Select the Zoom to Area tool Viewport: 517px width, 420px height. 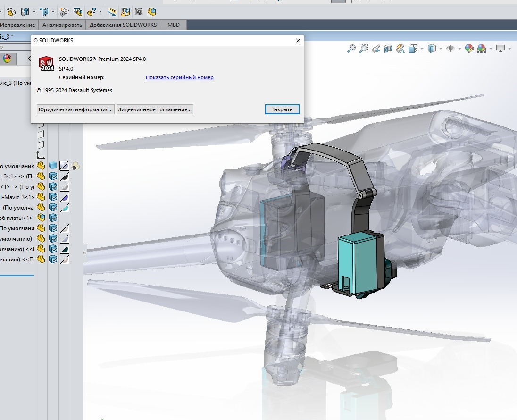tap(363, 49)
